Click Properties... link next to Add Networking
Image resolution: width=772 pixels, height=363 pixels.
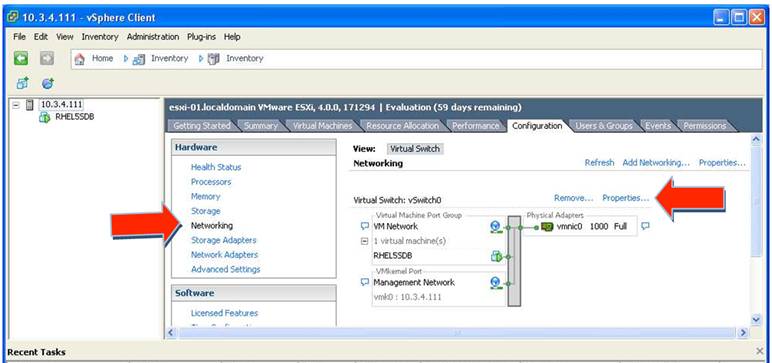point(722,163)
